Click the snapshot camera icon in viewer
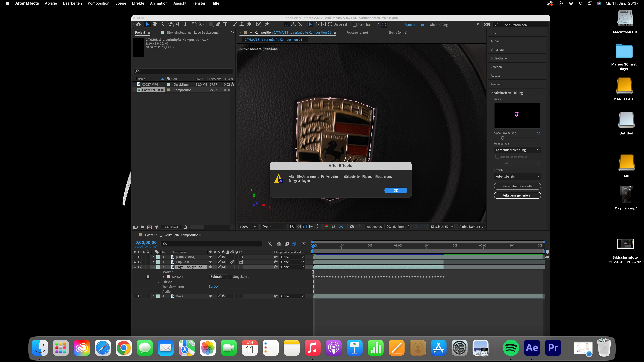The height and width of the screenshot is (362, 644). 352,227
